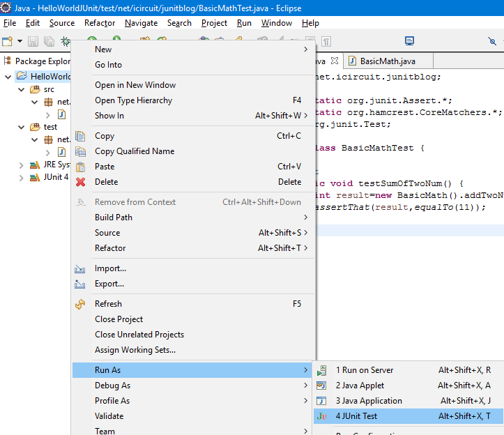This screenshot has width=504, height=435.
Task: Open the Project menu
Action: [x=214, y=23]
